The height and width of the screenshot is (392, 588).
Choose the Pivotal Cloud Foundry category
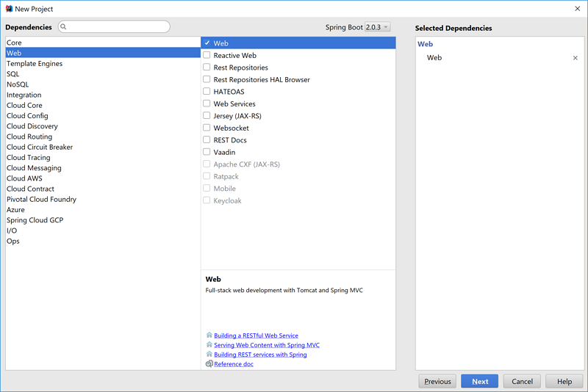point(103,199)
